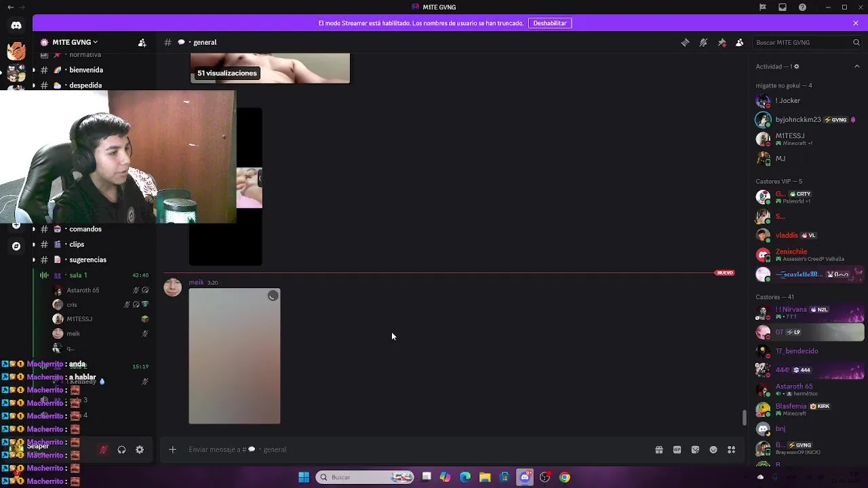The height and width of the screenshot is (488, 868).
Task: Click the plus attachment button
Action: coord(172,449)
